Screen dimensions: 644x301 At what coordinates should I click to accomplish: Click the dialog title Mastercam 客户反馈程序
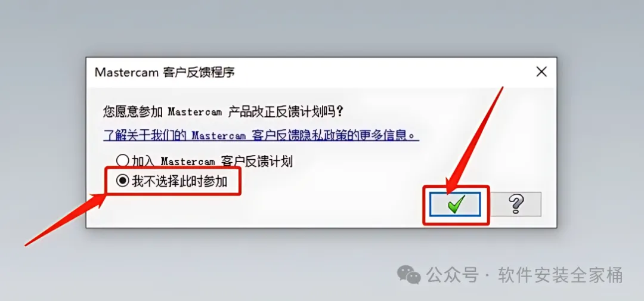pyautogui.click(x=165, y=72)
